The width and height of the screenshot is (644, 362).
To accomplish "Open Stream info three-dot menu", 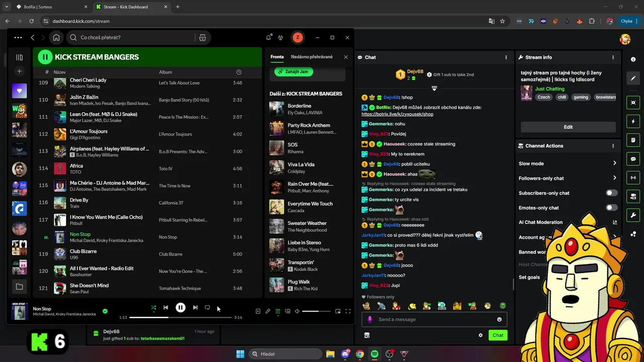I will coord(613,57).
